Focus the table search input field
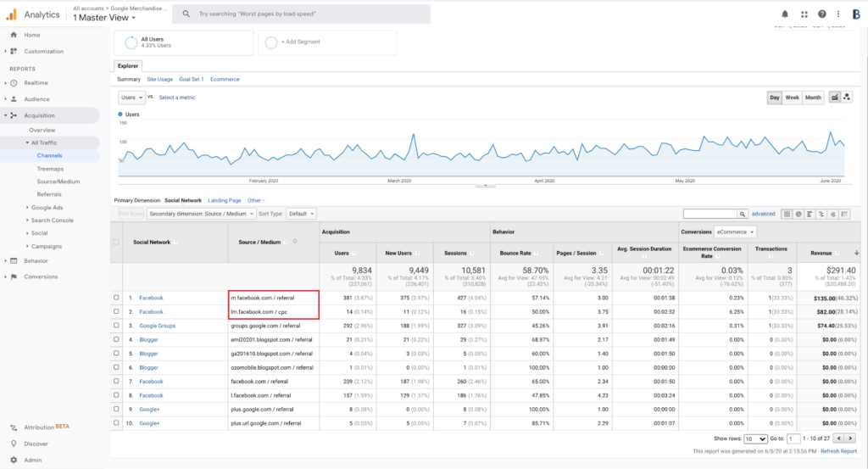Viewport: 868px width, 469px height. pos(710,214)
